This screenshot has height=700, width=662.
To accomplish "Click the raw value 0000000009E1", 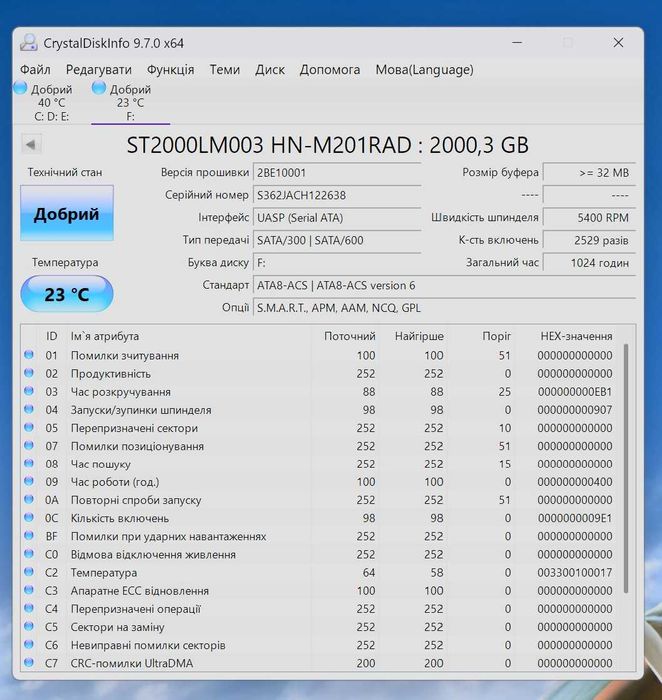I will [x=575, y=518].
